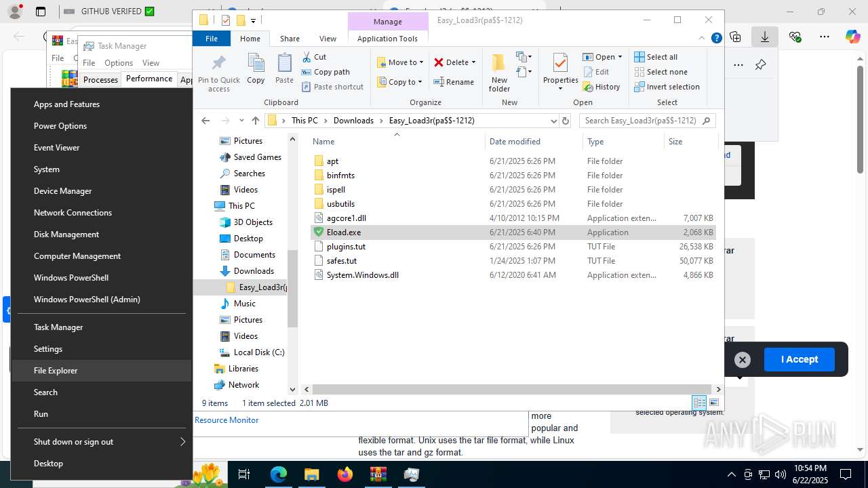Go back with the Explorer back arrow
Image resolution: width=868 pixels, height=488 pixels.
[x=205, y=121]
